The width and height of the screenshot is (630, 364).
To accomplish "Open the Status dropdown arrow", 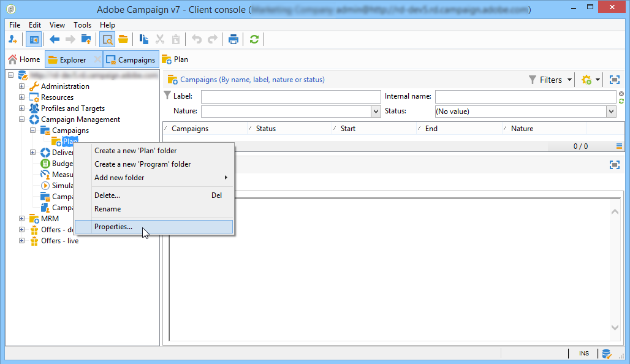I will coord(611,112).
